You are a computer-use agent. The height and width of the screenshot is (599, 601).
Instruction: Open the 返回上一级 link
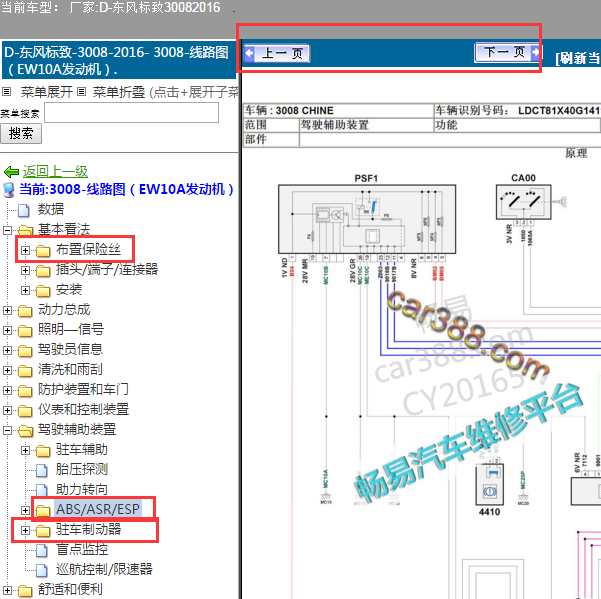pyautogui.click(x=55, y=171)
